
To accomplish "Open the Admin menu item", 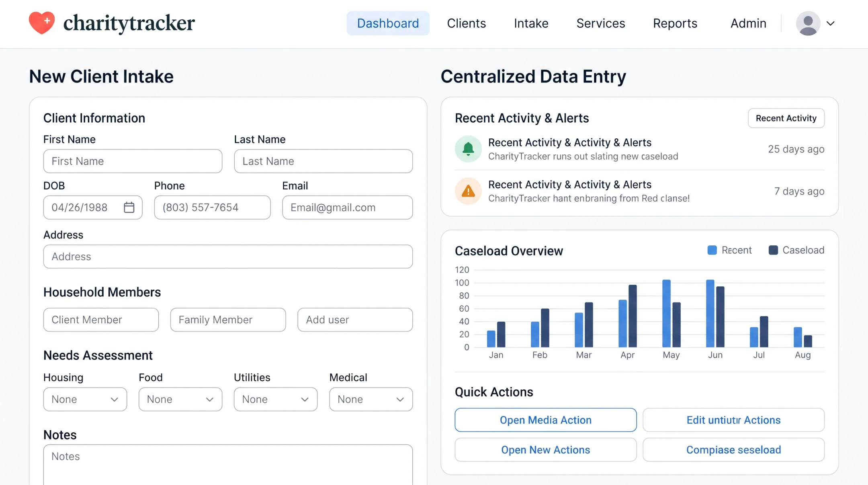I will pos(748,23).
